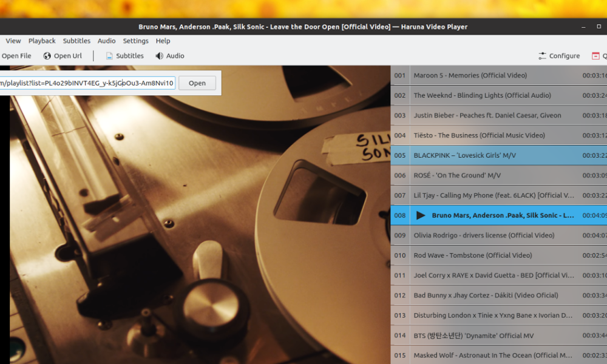Click track number 005 in the playlist

(400, 155)
